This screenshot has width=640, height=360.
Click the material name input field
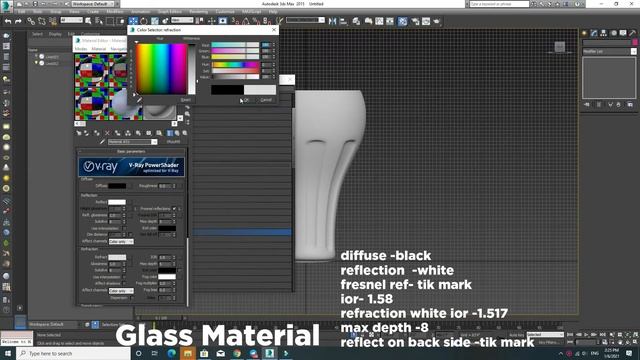[129, 142]
